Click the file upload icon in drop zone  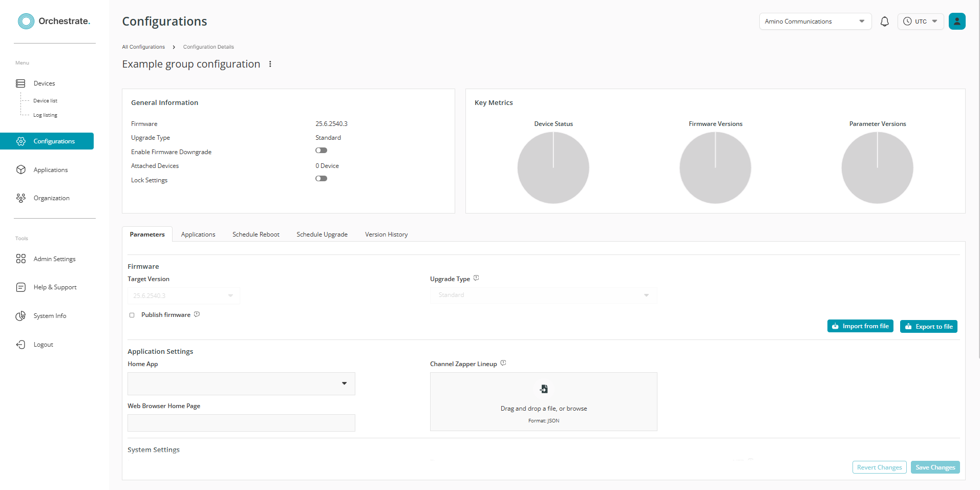[544, 389]
